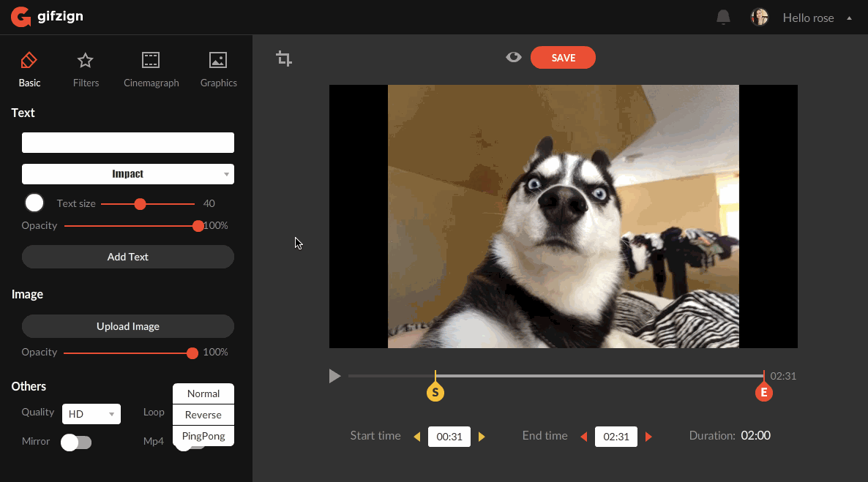Click the Add Text button
Viewport: 868px width, 482px height.
(128, 257)
